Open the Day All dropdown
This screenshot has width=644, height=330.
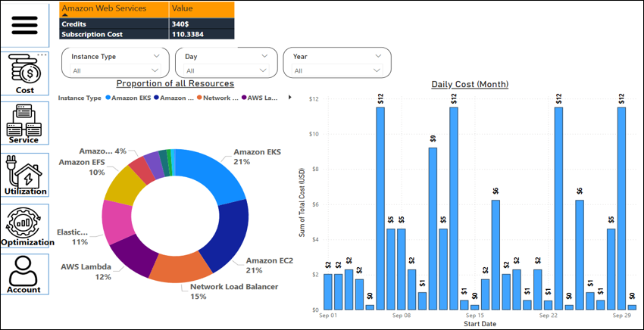227,70
